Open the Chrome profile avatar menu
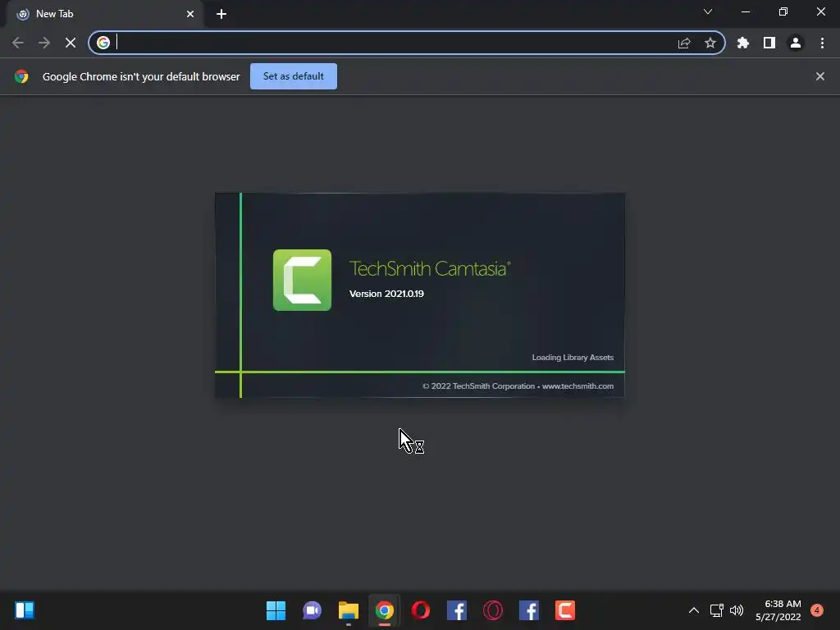 tap(796, 43)
